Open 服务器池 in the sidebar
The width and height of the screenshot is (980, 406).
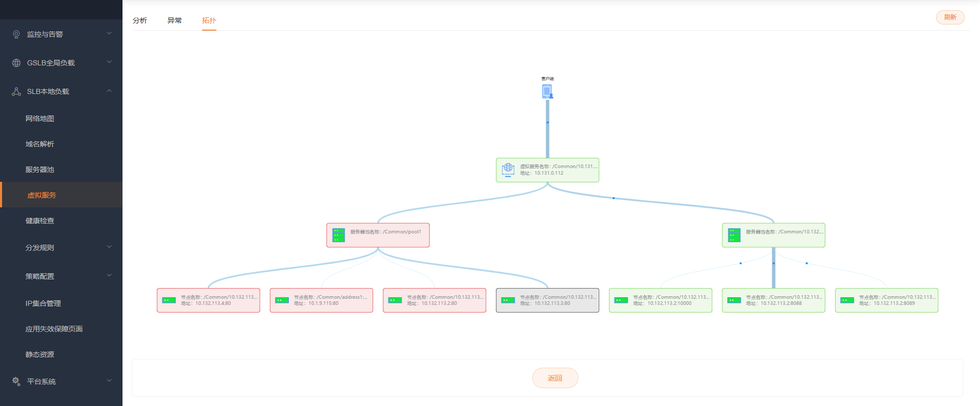[40, 170]
